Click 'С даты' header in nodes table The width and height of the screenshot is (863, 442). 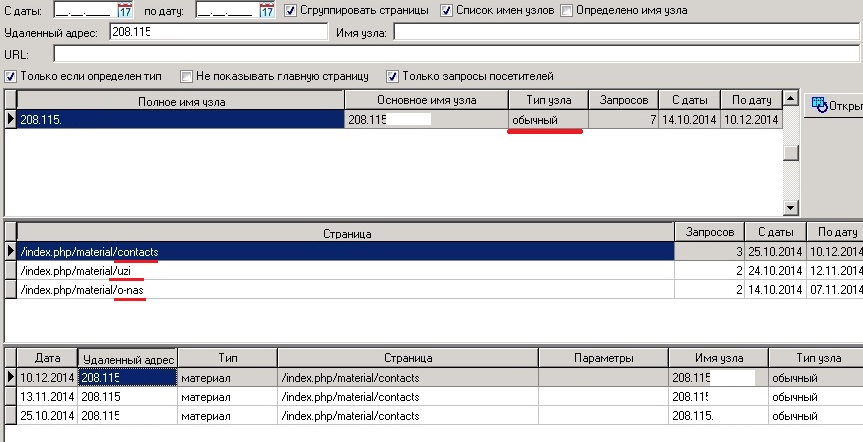[690, 100]
